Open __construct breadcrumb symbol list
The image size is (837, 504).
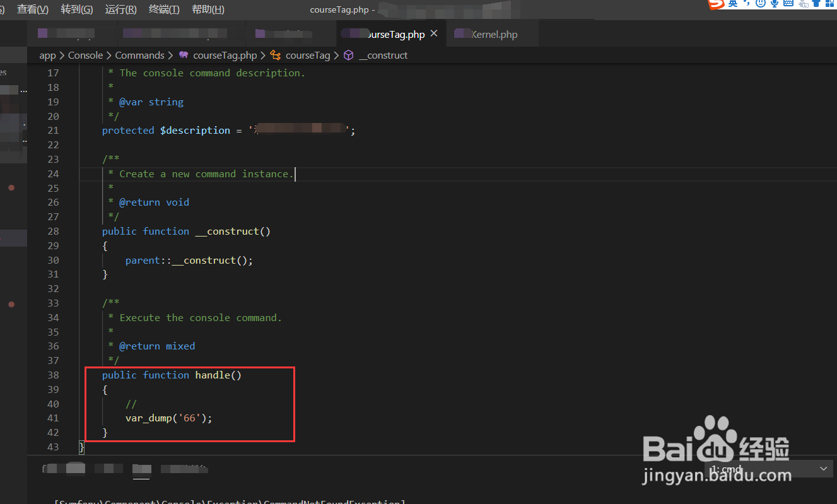[383, 56]
